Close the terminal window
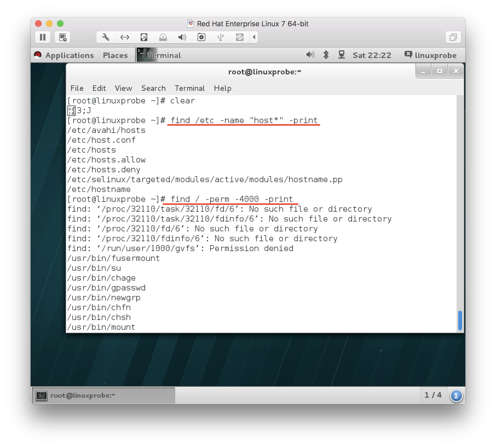The width and height of the screenshot is (496, 448). (456, 71)
